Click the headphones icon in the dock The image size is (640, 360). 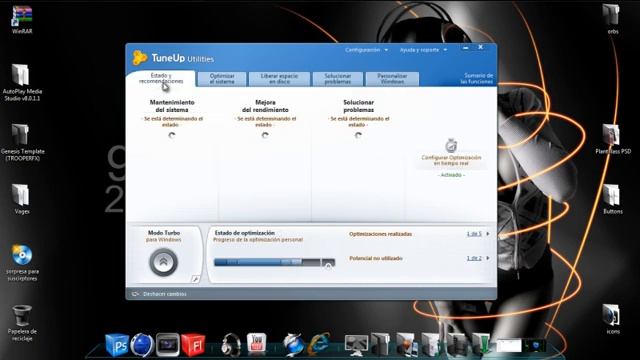tap(231, 344)
